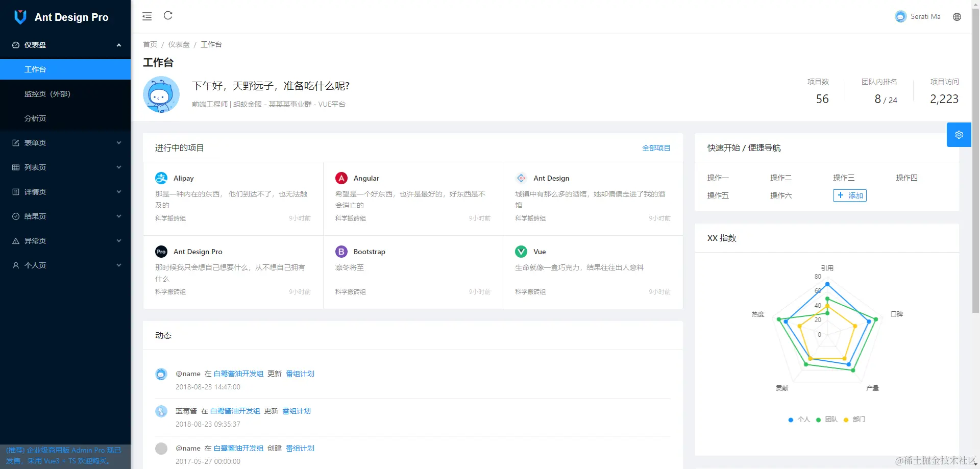Click 科学搬砖组 under the Vue card
Image resolution: width=980 pixels, height=469 pixels.
pyautogui.click(x=530, y=292)
